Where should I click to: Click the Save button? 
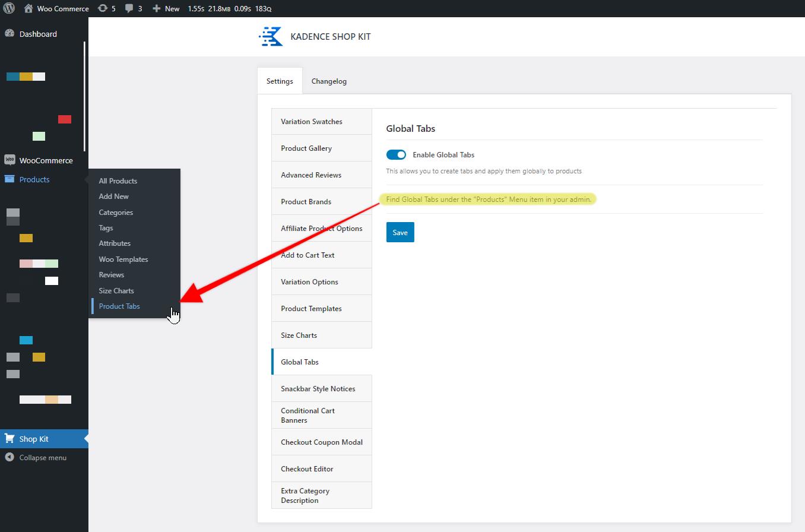[x=400, y=232]
